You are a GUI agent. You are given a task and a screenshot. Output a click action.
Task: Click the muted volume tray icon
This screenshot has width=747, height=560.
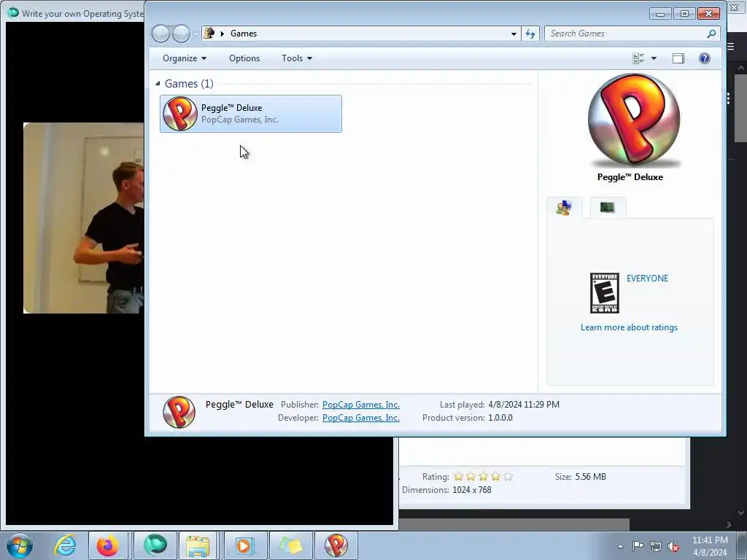(673, 546)
